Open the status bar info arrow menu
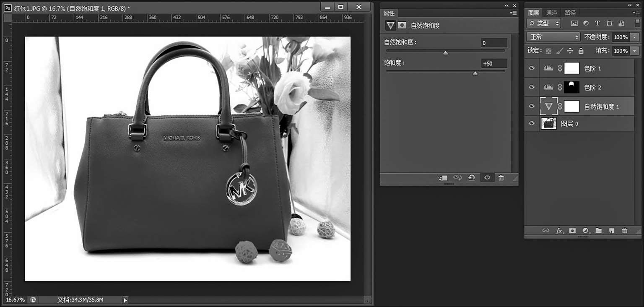 125,300
